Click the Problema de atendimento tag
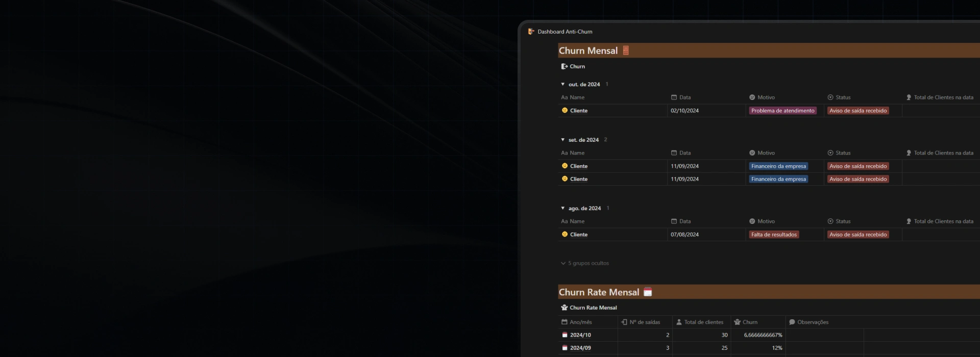 pyautogui.click(x=782, y=111)
